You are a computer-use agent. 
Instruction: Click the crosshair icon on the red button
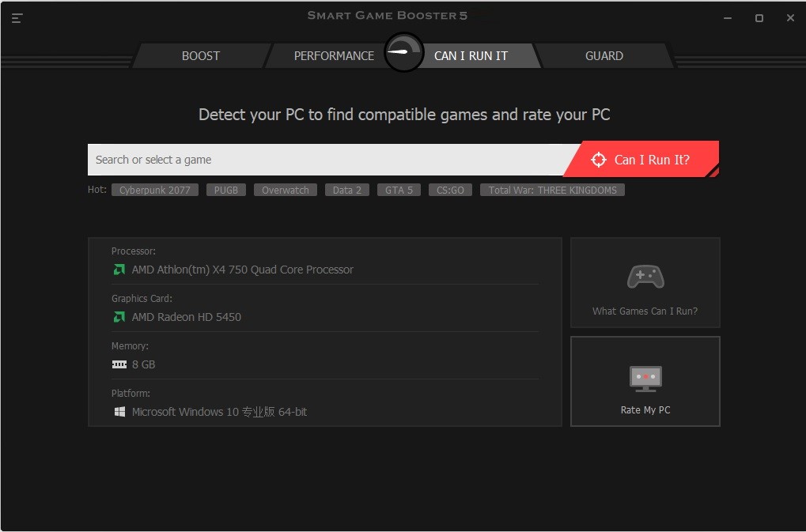[600, 159]
